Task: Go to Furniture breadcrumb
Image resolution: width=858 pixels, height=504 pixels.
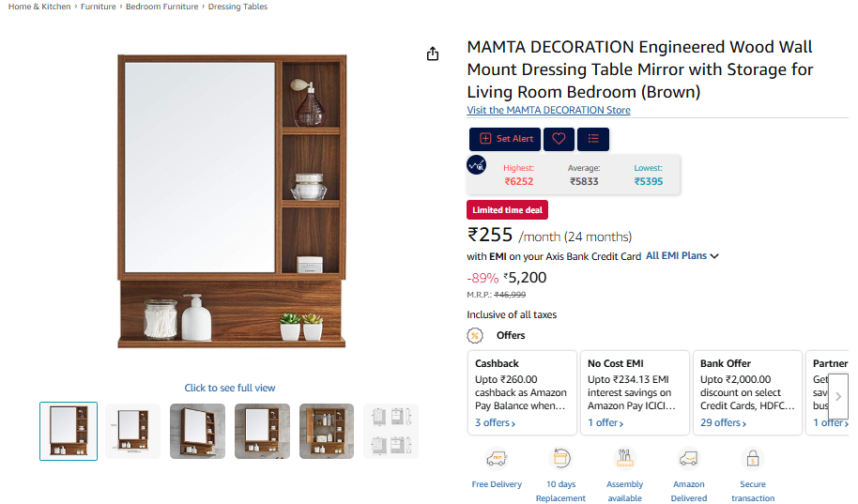Action: pos(99,7)
